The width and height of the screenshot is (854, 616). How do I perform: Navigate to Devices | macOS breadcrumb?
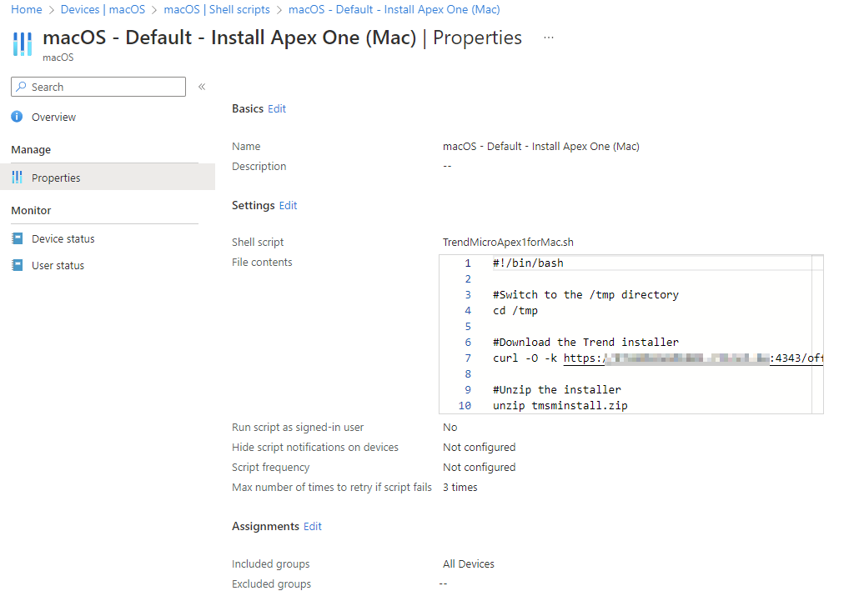[103, 10]
